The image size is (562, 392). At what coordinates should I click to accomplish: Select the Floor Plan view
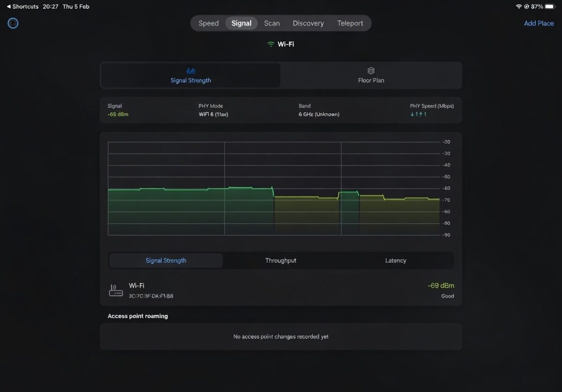pyautogui.click(x=371, y=75)
